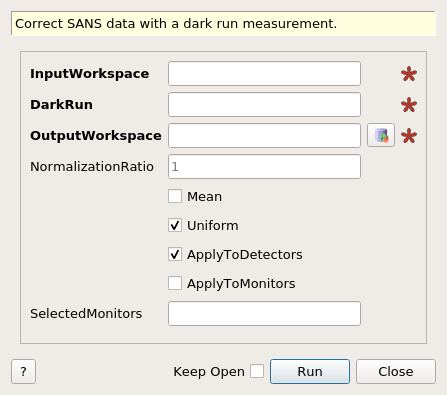Click the algorithm description text banner

click(223, 24)
